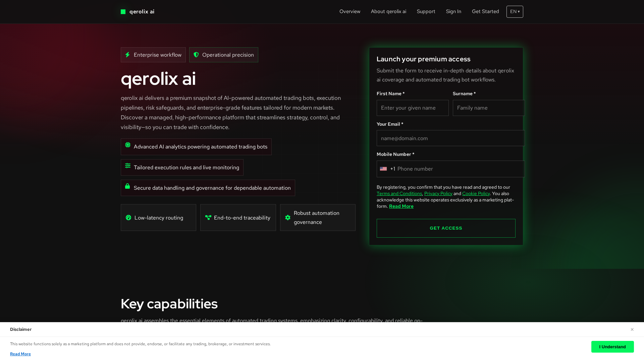Focus the Your Email input field
The image size is (644, 362).
click(451, 138)
